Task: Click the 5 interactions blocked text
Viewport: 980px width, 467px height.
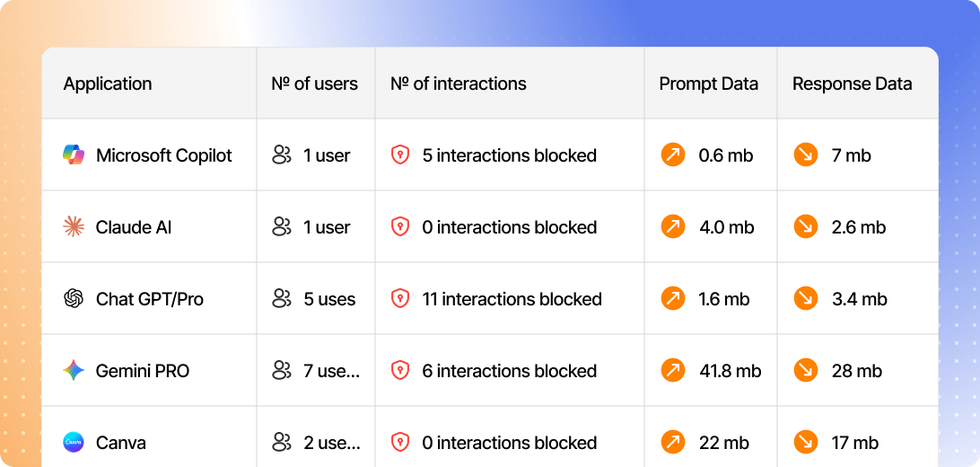Action: coord(510,155)
